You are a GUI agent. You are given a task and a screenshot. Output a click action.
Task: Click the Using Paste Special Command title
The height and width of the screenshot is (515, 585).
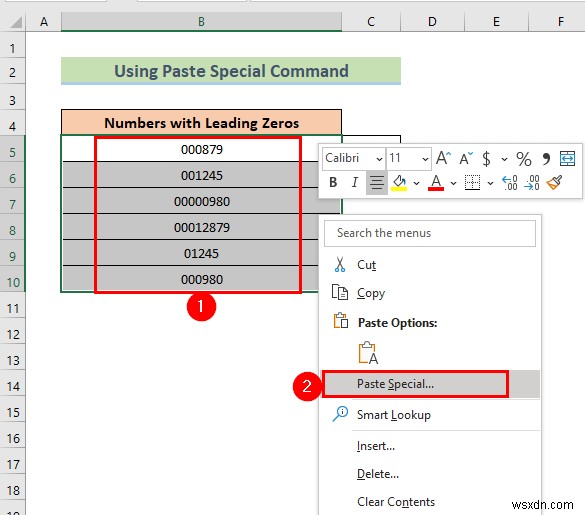coord(231,71)
